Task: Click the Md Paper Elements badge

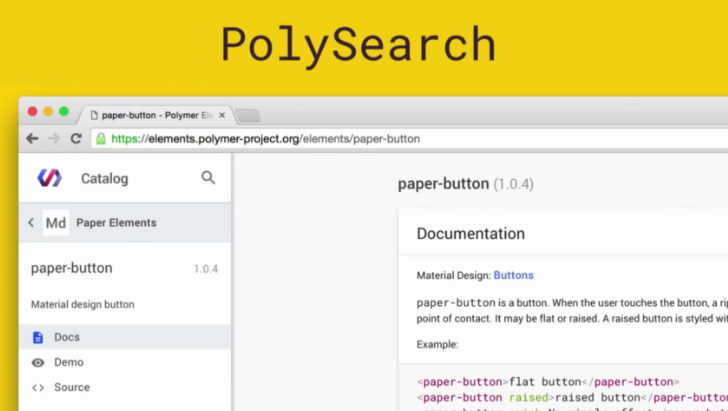Action: (56, 222)
